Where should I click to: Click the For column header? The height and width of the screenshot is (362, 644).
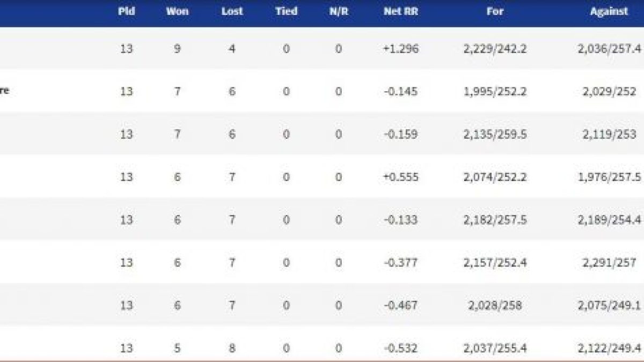(495, 11)
